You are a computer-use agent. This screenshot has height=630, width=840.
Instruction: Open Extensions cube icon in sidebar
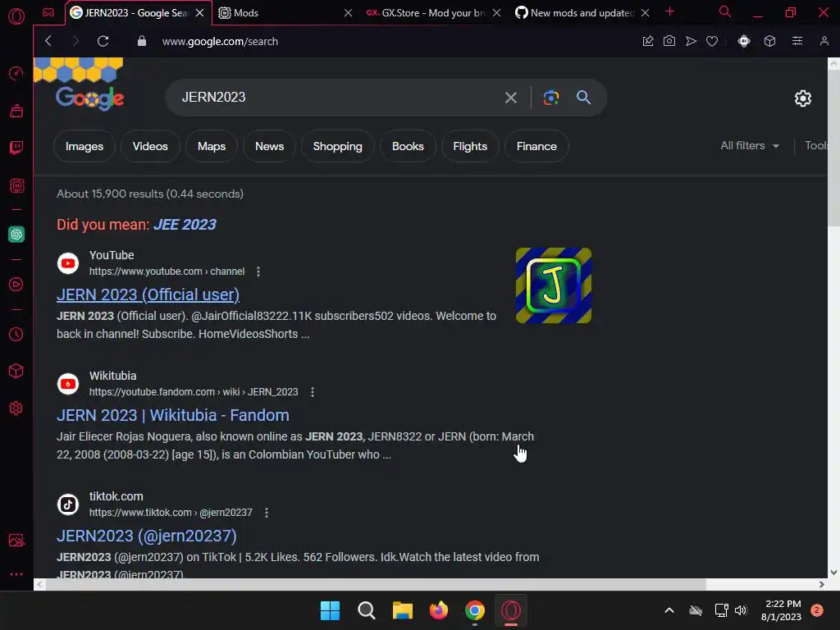(16, 371)
